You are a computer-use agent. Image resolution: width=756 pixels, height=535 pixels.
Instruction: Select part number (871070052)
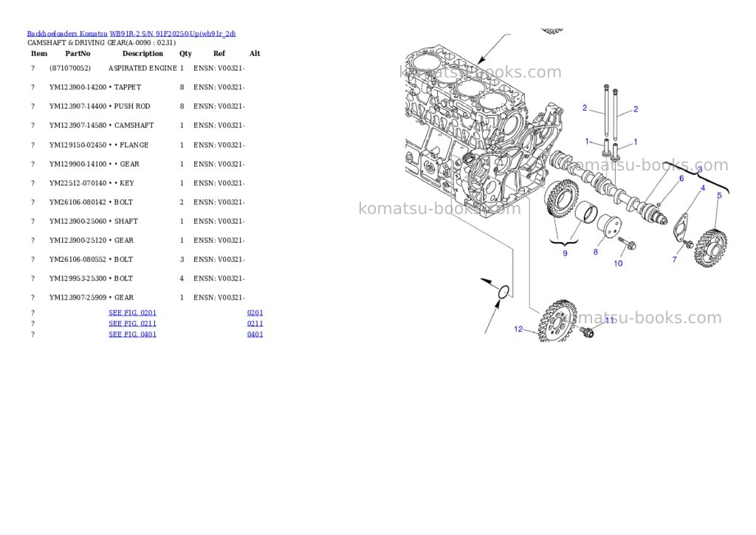[70, 69]
